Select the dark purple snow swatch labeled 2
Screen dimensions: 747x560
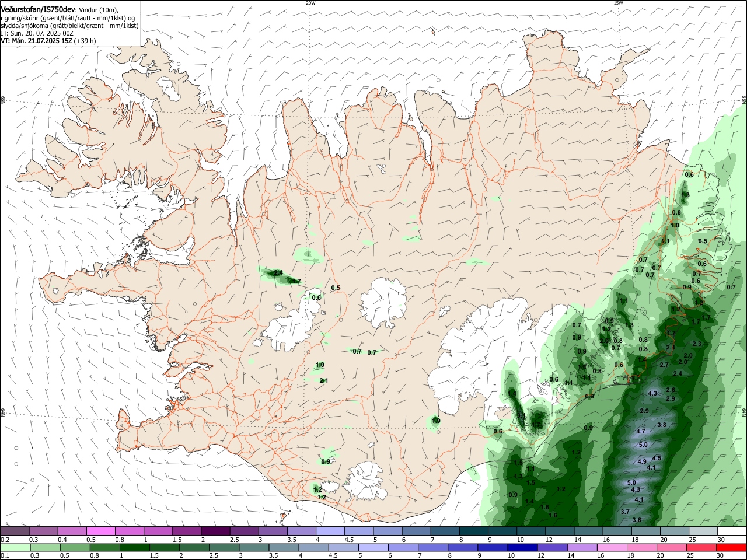(215, 531)
